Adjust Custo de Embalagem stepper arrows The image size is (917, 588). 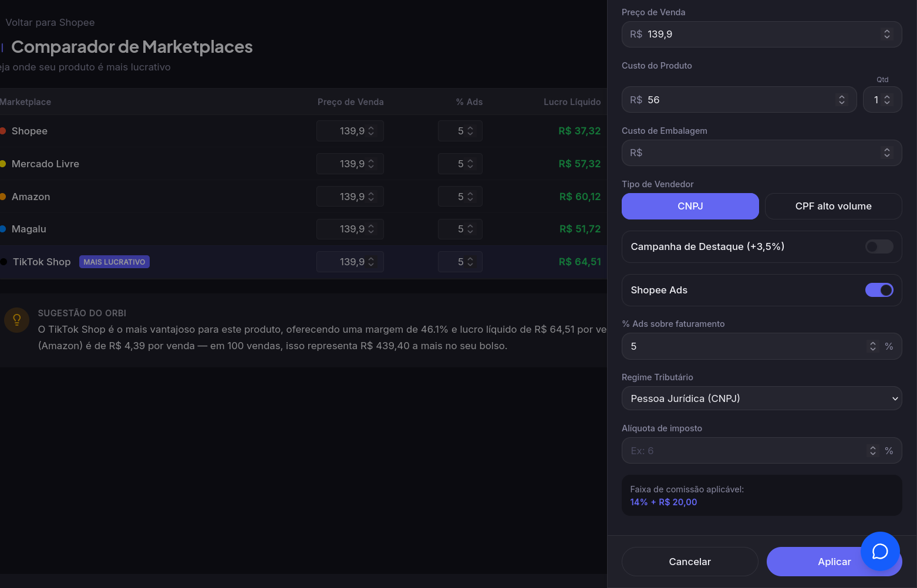(x=887, y=153)
